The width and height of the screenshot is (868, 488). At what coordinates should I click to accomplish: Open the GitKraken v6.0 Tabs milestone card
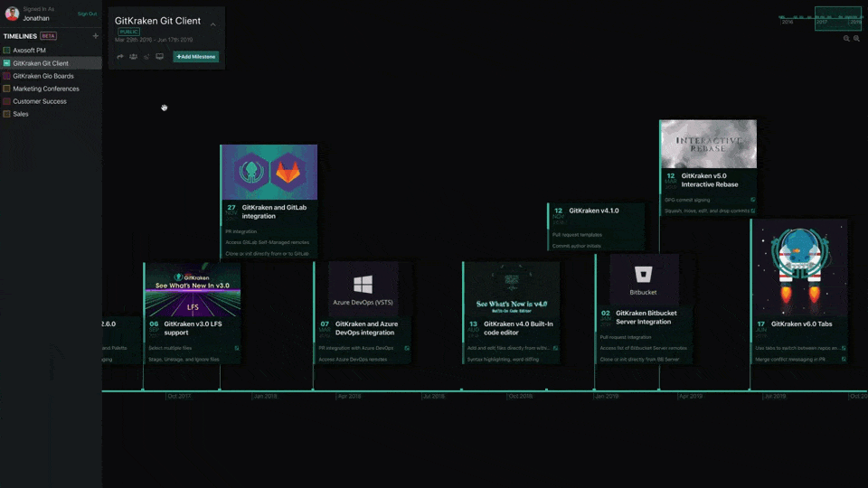point(798,292)
